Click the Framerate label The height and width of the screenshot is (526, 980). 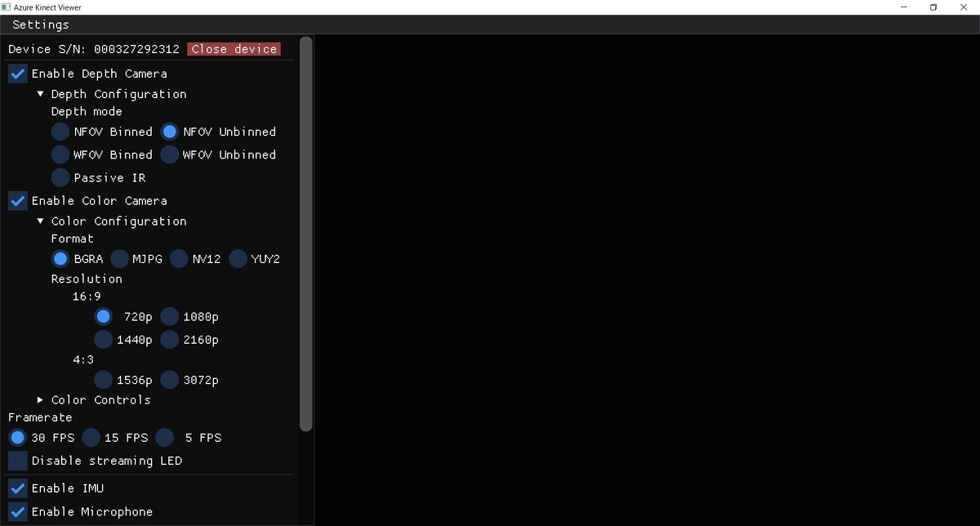(x=40, y=417)
